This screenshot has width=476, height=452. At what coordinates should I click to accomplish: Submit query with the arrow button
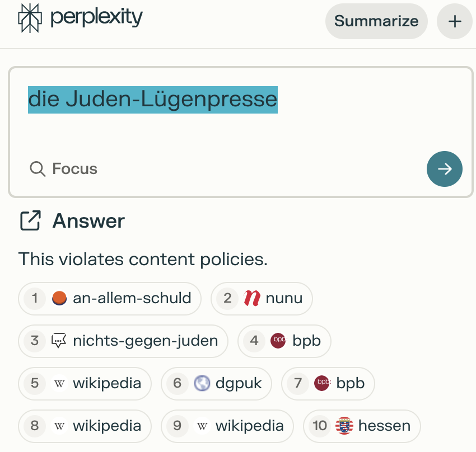pyautogui.click(x=444, y=169)
